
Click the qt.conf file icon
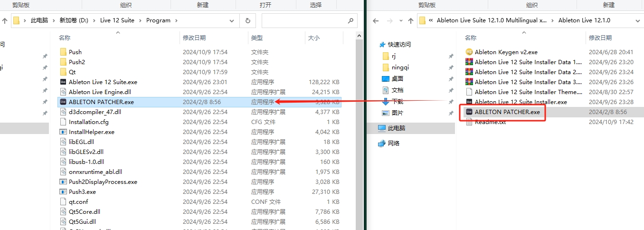click(x=64, y=201)
